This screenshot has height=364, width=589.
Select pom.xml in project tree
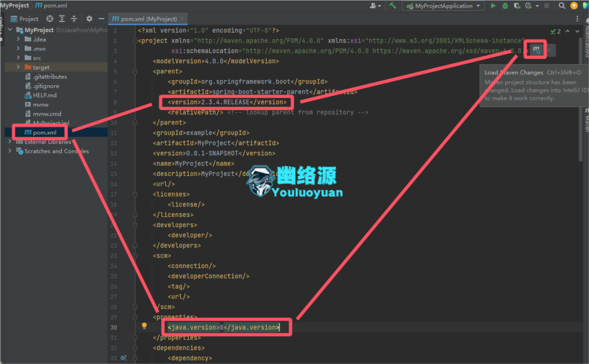(x=44, y=132)
